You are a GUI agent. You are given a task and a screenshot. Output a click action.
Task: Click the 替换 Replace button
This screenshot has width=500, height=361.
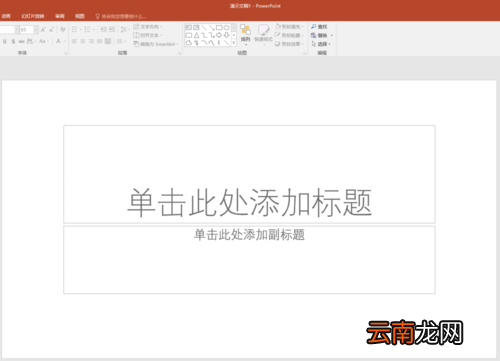tap(319, 35)
